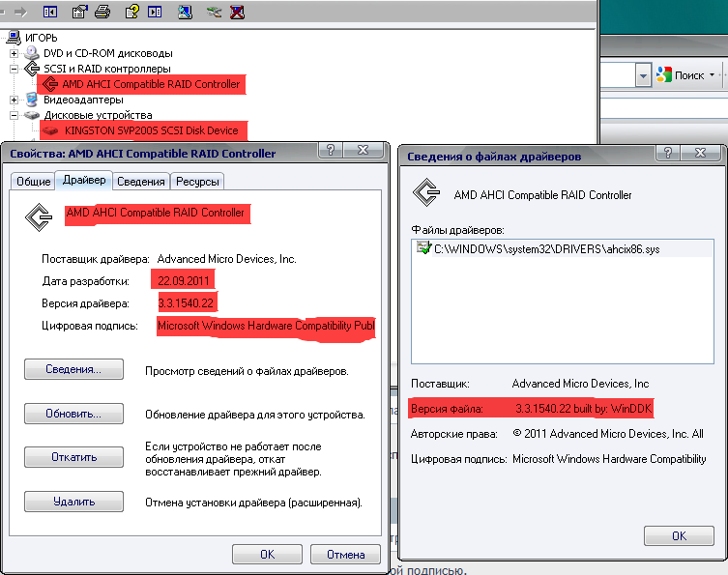Click the SCSI controllers category icon
728x575 pixels.
point(32,69)
